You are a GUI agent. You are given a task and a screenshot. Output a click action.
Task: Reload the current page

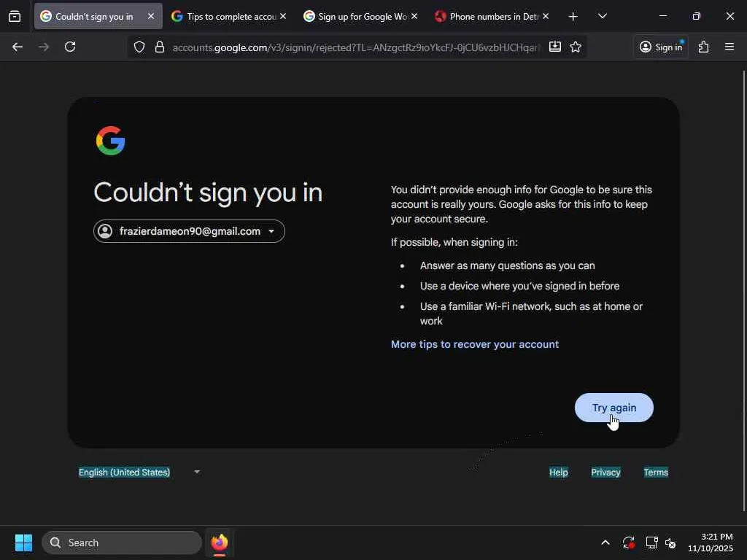(x=70, y=47)
